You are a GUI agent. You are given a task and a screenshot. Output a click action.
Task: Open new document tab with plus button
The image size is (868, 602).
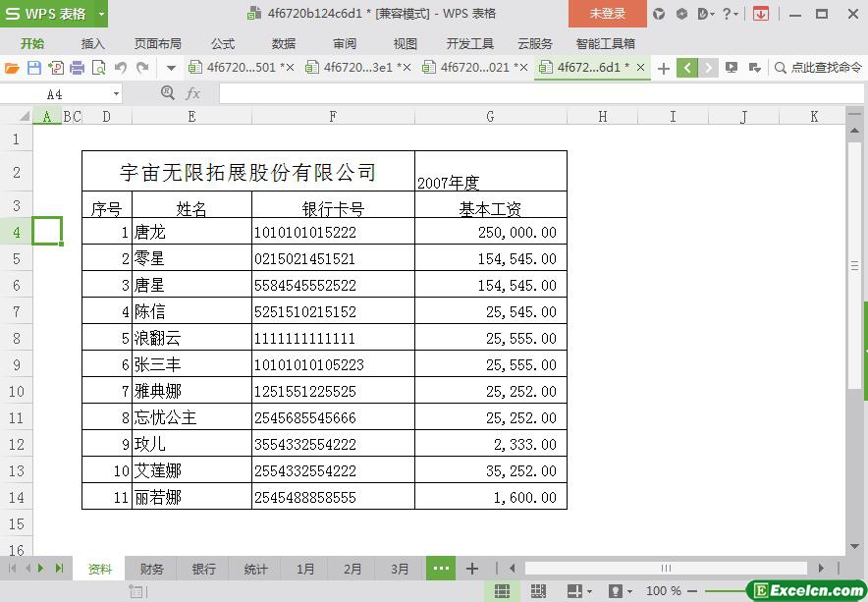[664, 68]
